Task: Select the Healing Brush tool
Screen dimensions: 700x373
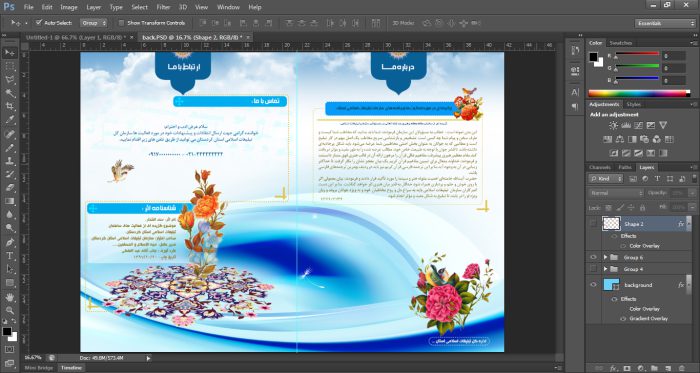Action: point(10,134)
